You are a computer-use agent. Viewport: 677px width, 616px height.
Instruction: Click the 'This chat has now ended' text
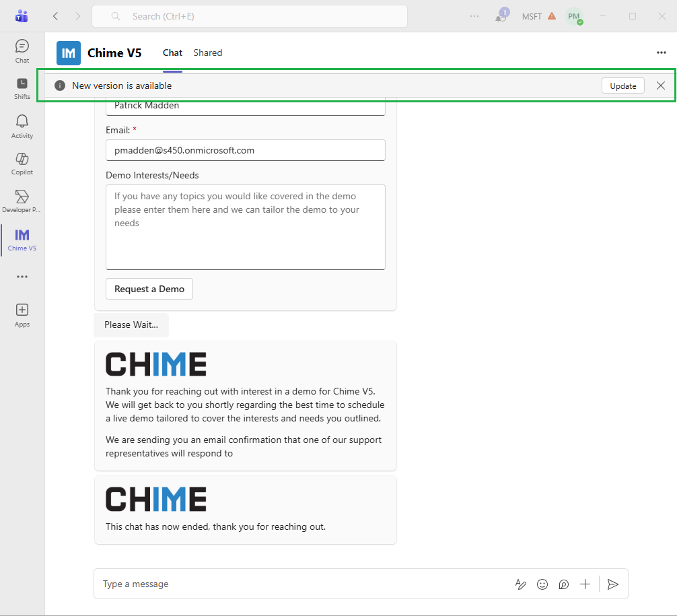[215, 526]
